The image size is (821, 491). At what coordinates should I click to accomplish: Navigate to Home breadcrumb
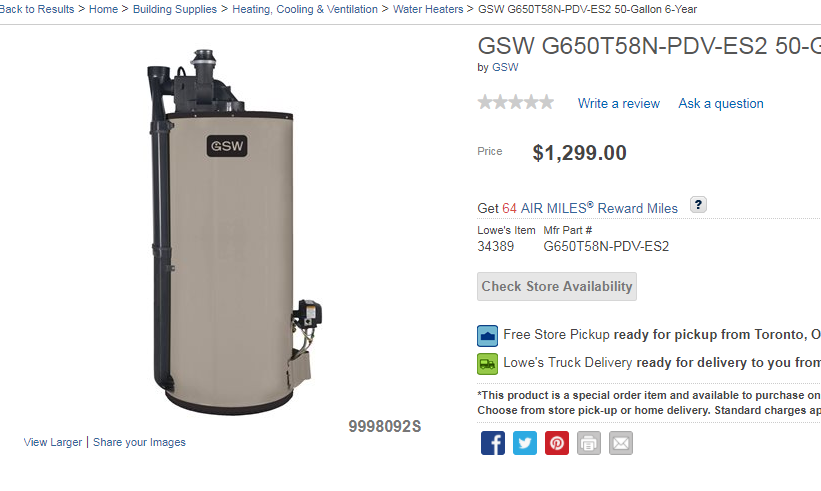[103, 9]
